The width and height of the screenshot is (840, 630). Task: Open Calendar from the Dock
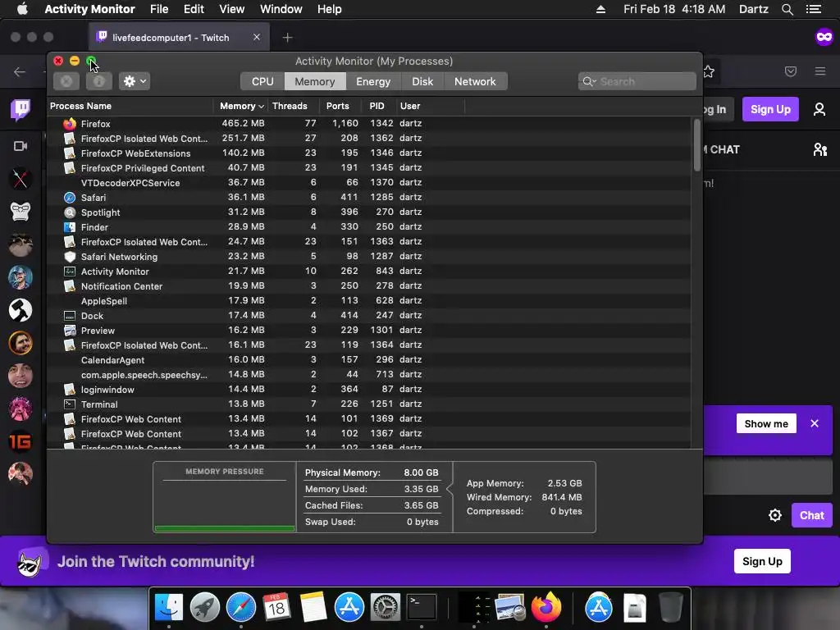[x=276, y=608]
